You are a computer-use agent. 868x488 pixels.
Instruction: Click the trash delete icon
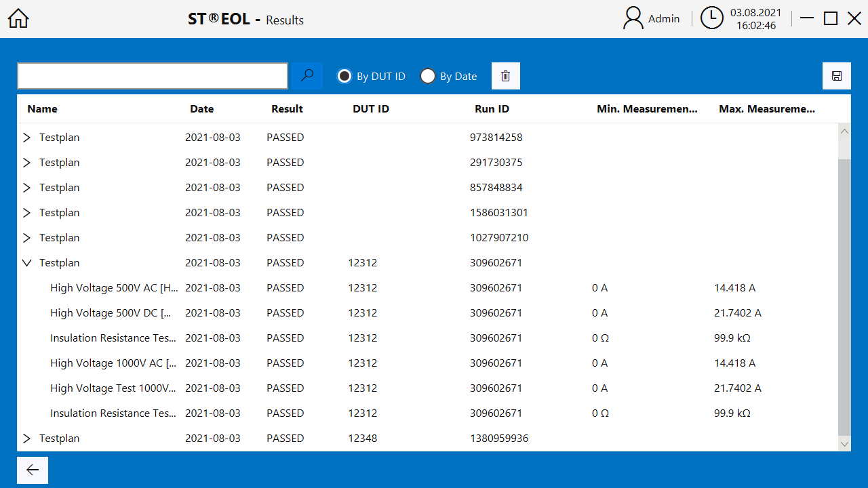505,76
